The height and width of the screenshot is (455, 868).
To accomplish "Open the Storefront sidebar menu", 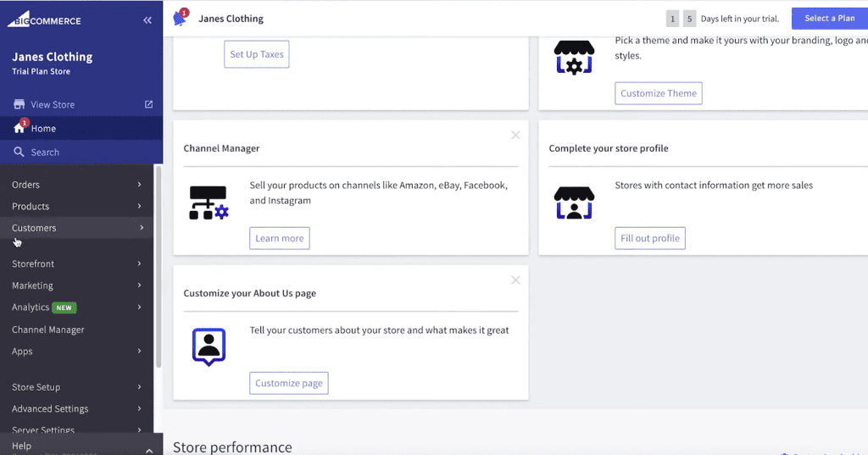I will coord(76,264).
